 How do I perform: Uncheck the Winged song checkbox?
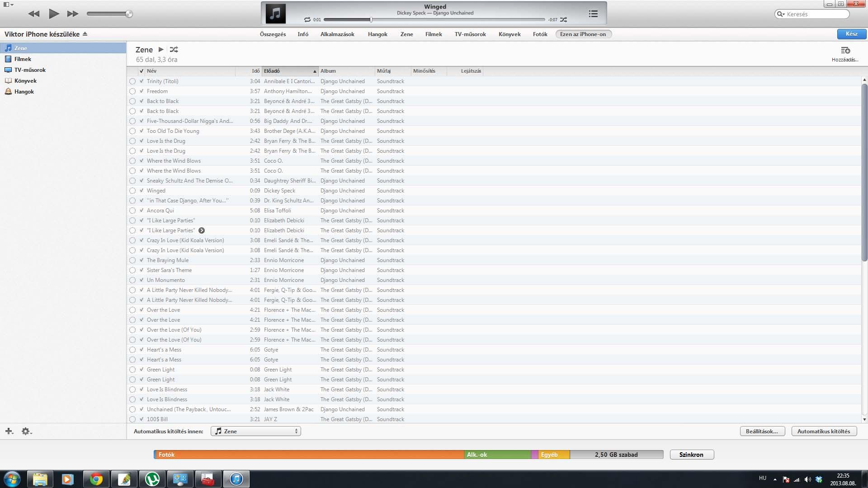[x=142, y=191]
